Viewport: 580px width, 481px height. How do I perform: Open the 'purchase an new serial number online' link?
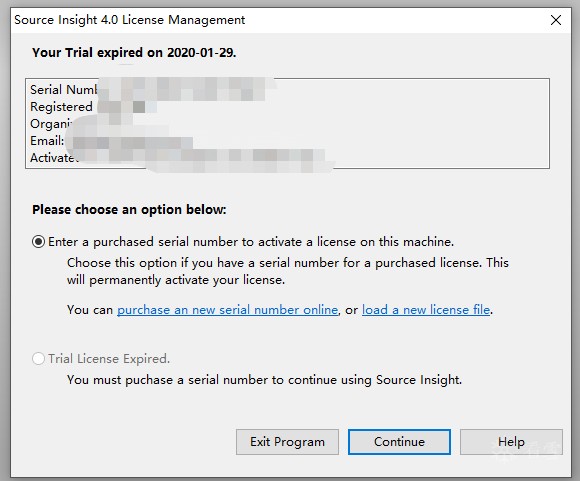pos(227,310)
